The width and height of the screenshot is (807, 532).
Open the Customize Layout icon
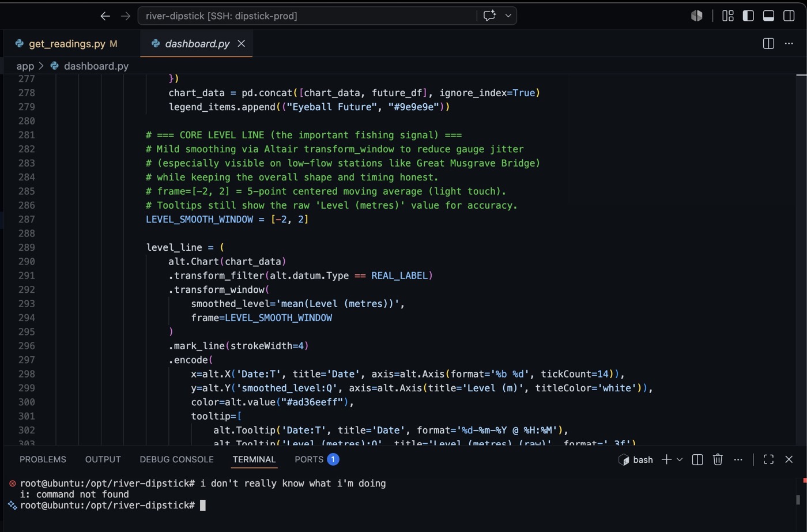coord(728,16)
